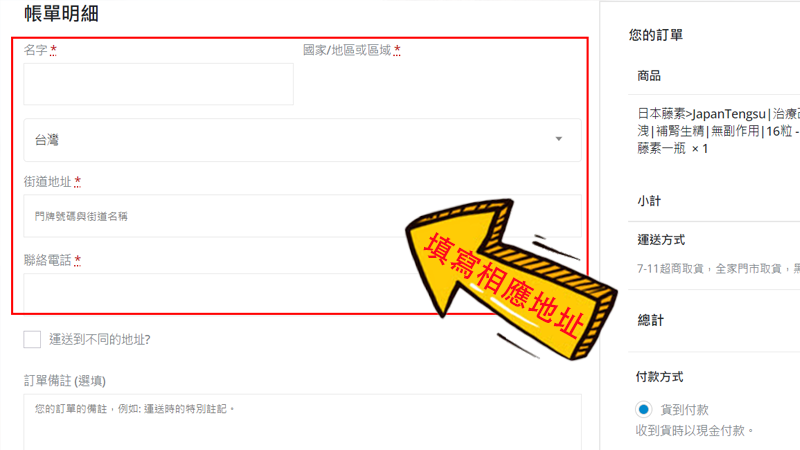
Task: Toggle the 運送到不同的地址 checkbox
Action: (32, 339)
